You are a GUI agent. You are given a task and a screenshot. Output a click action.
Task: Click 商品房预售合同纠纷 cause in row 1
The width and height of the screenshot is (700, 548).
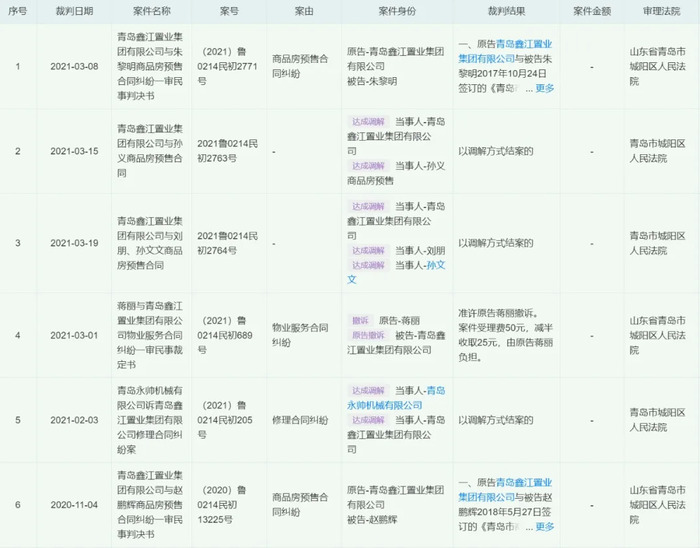tap(300, 66)
